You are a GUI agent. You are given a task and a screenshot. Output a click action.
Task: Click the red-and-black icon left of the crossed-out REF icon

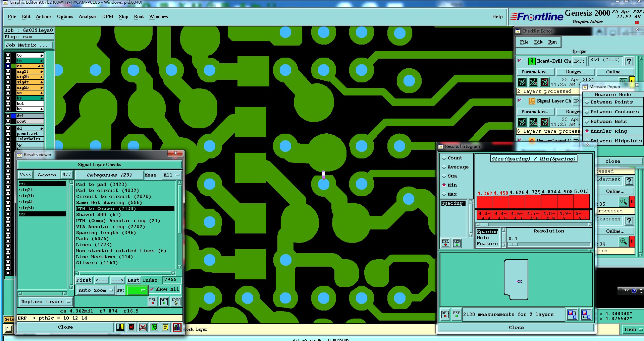tap(131, 327)
